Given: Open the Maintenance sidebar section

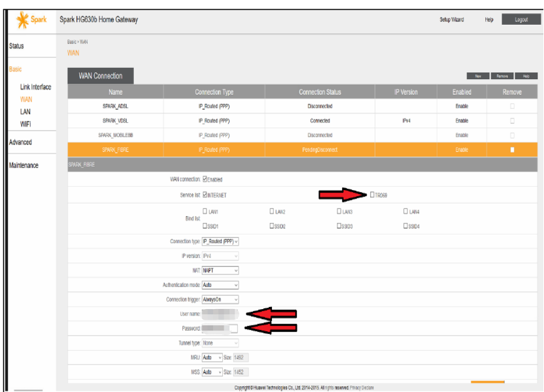Looking at the screenshot, I should pos(24,165).
